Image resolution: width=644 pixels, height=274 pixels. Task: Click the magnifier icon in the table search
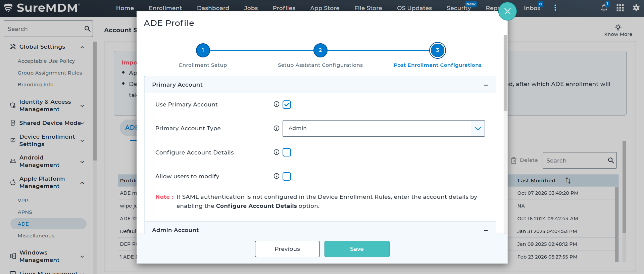tap(611, 161)
